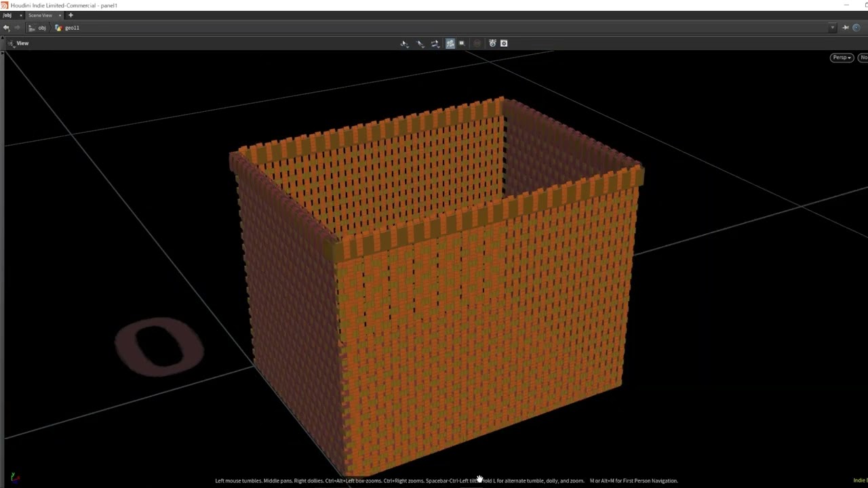
Task: Toggle the highlighted view tool icon
Action: (450, 43)
